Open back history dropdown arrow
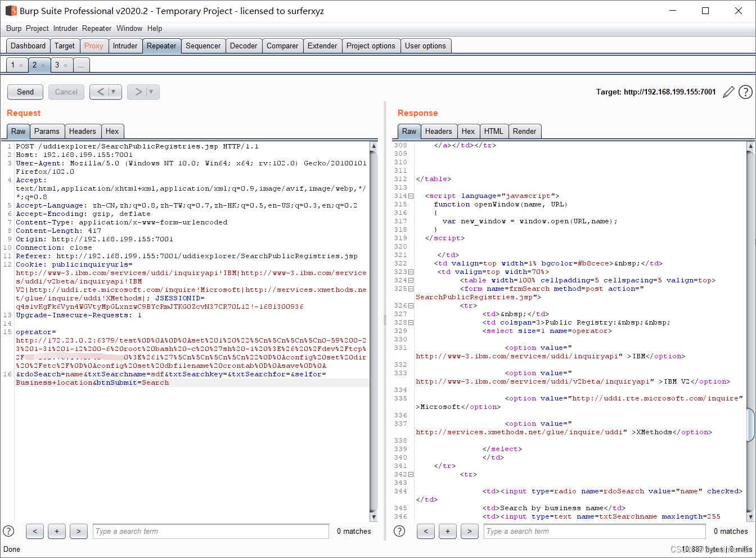 [114, 92]
